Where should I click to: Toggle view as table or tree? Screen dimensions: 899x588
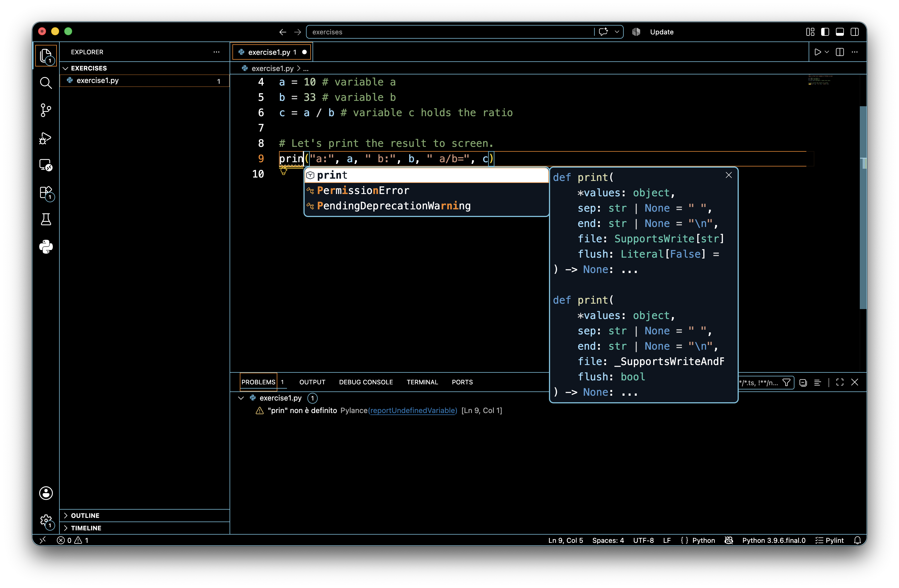click(818, 383)
